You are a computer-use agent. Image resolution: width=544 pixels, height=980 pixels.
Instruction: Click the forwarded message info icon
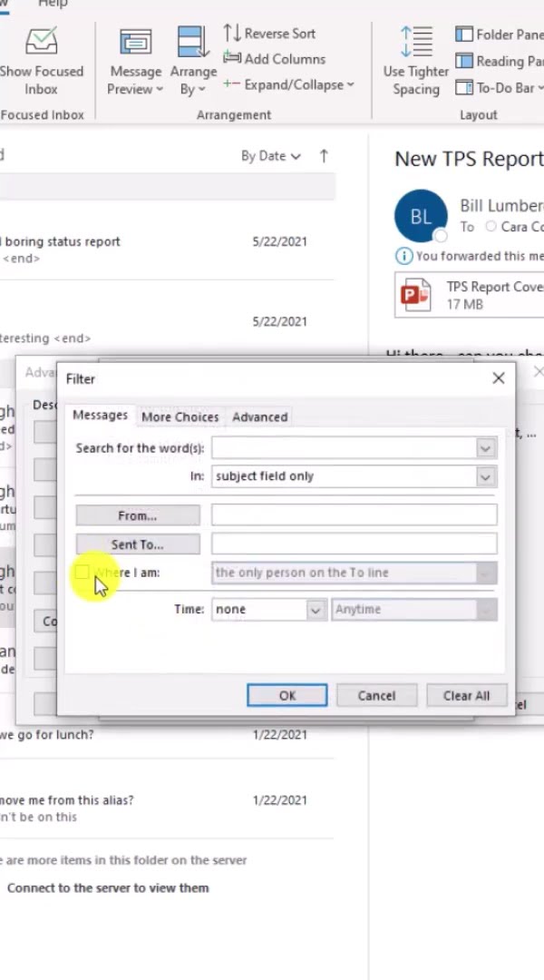pyautogui.click(x=404, y=256)
